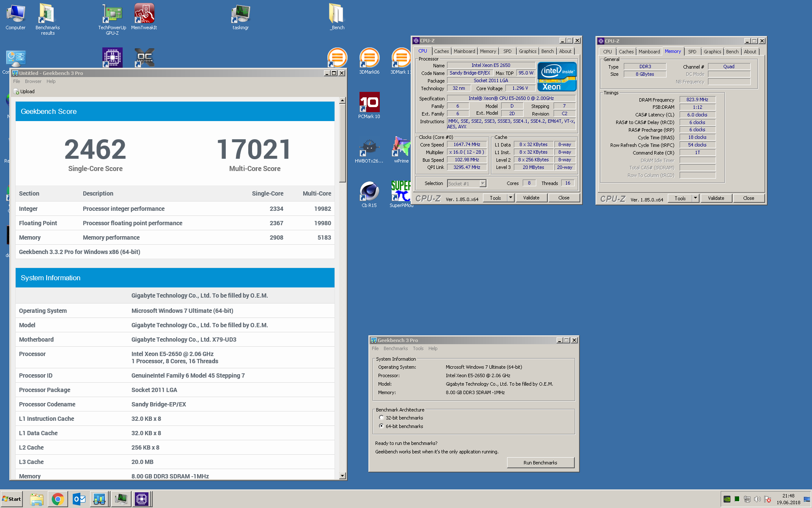Click Close button in CPU-Z Memory window
Viewport: 812px width, 508px height.
point(749,198)
